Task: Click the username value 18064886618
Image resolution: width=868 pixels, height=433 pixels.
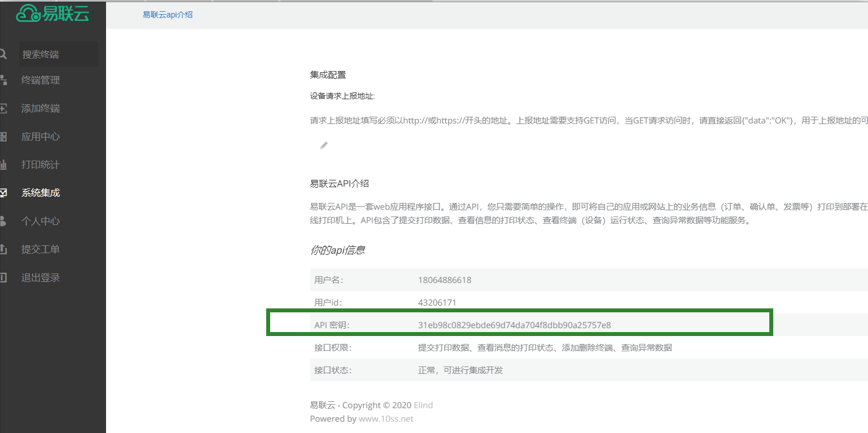Action: click(444, 280)
